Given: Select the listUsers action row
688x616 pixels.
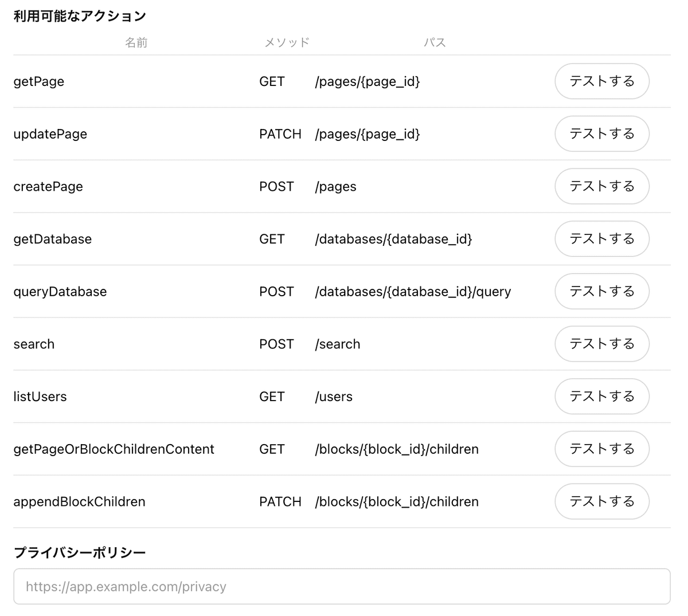Looking at the screenshot, I should point(40,396).
